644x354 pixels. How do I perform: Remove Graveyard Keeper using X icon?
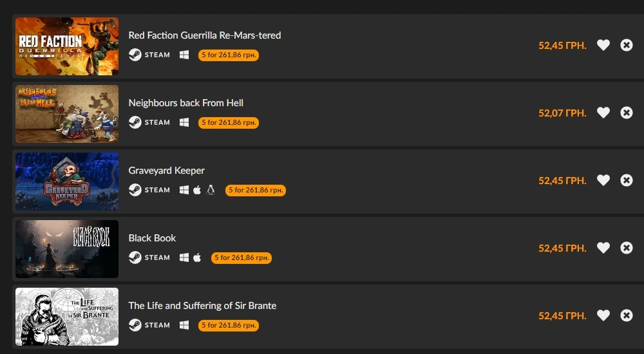pos(627,180)
